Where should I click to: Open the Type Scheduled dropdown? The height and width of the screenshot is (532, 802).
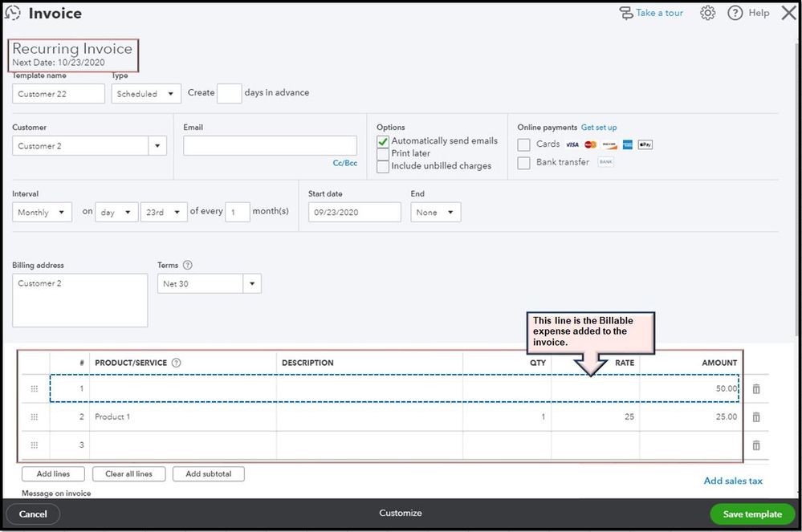click(146, 94)
